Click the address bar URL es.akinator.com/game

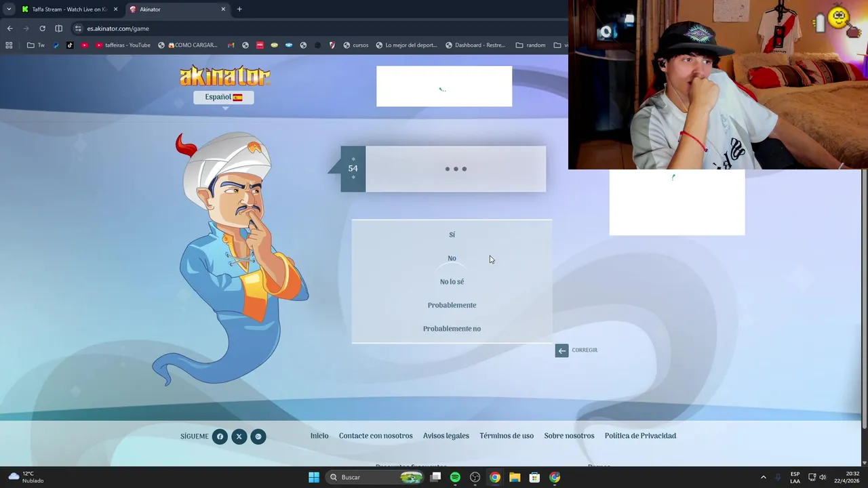click(118, 28)
